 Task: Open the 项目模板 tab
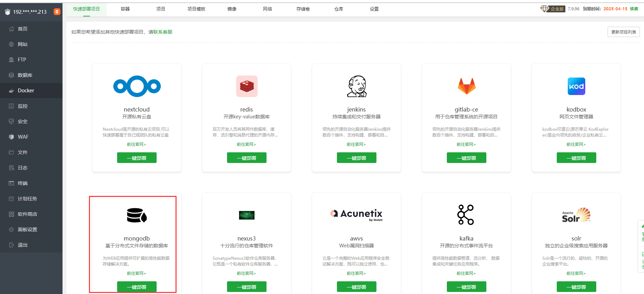[x=196, y=9]
